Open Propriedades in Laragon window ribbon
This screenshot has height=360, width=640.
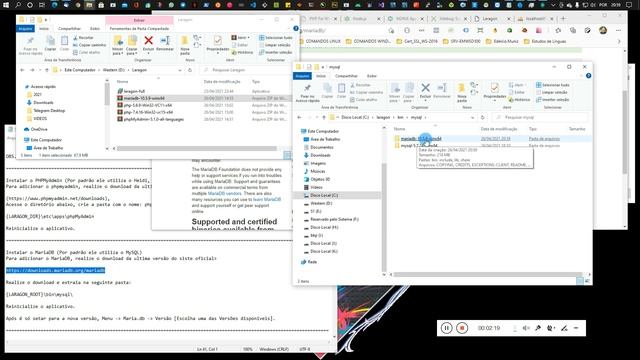[x=218, y=43]
